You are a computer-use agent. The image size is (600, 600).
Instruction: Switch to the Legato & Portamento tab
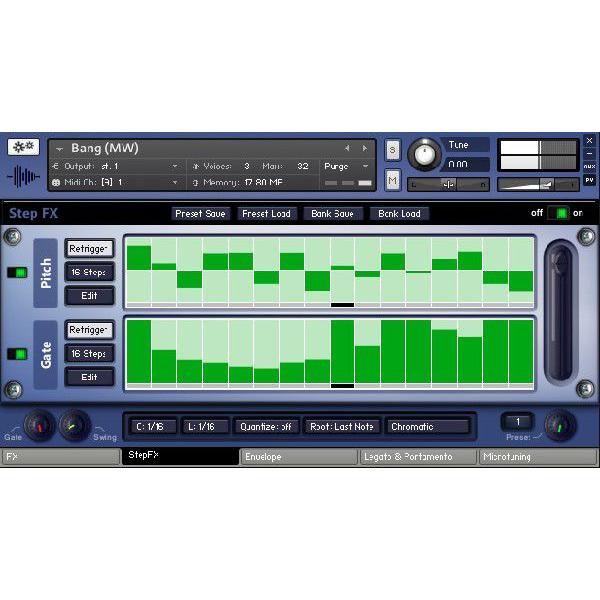pyautogui.click(x=418, y=457)
